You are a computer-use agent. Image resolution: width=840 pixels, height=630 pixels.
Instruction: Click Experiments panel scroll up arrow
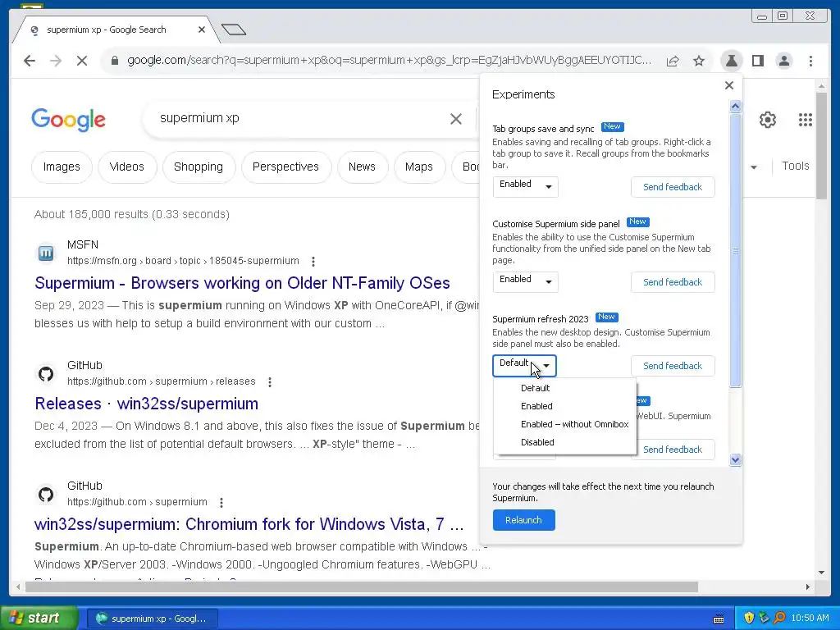pos(736,106)
